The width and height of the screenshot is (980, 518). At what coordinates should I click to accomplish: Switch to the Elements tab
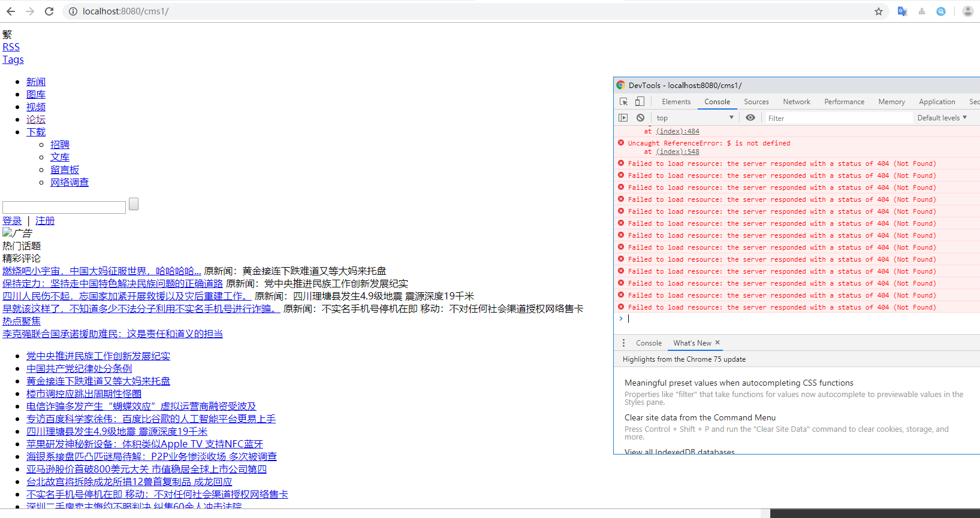pyautogui.click(x=676, y=102)
